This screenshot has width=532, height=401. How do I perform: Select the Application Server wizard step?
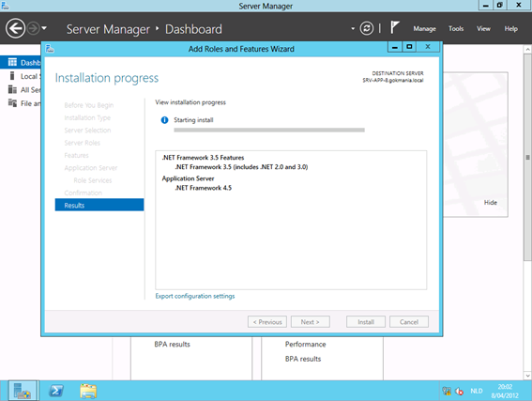(x=91, y=168)
